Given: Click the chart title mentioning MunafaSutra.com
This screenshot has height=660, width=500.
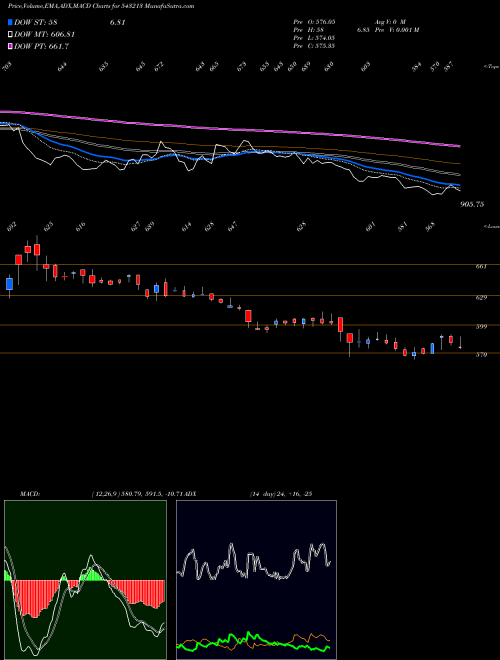Looking at the screenshot, I should [101, 6].
